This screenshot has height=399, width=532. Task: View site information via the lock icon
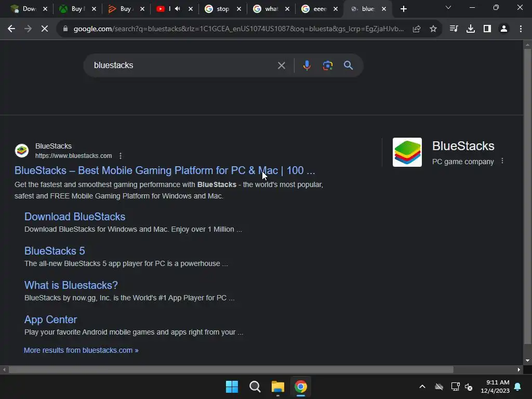point(65,29)
